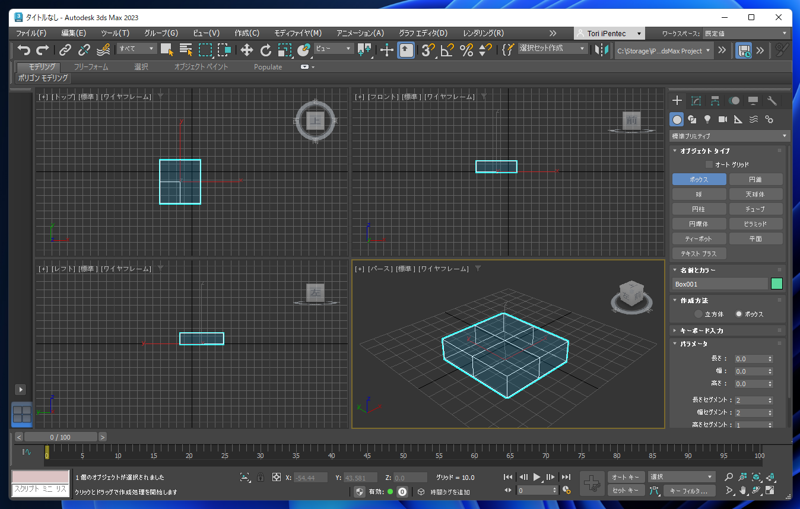
Task: Open the project path dropdown
Action: (663, 50)
